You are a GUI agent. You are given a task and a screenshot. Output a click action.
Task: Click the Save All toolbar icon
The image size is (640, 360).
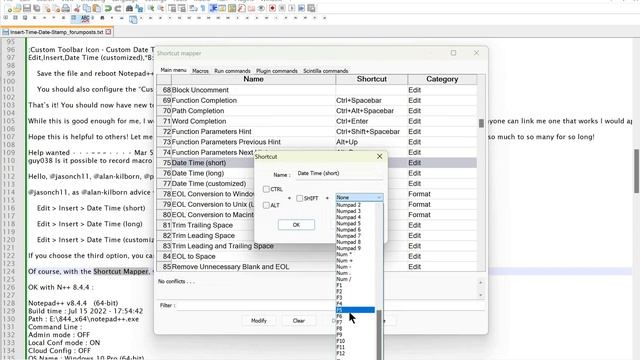click(x=36, y=8)
